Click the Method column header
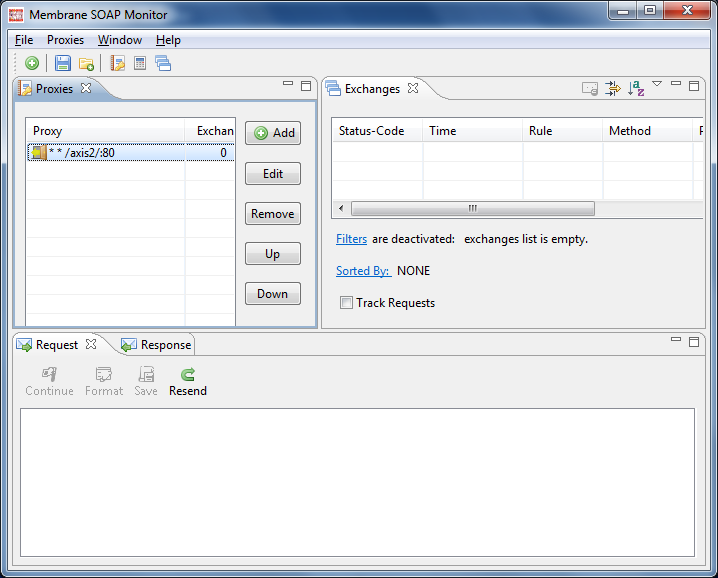Image resolution: width=718 pixels, height=578 pixels. tap(648, 131)
